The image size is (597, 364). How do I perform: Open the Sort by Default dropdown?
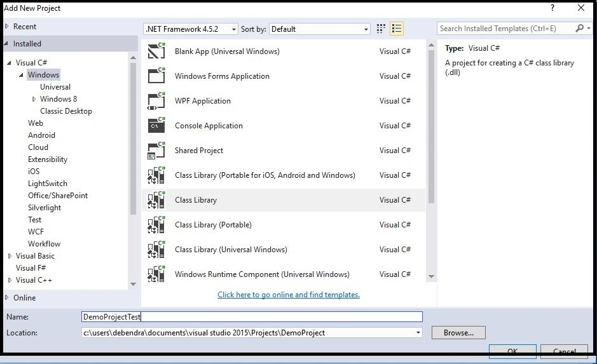click(x=319, y=29)
